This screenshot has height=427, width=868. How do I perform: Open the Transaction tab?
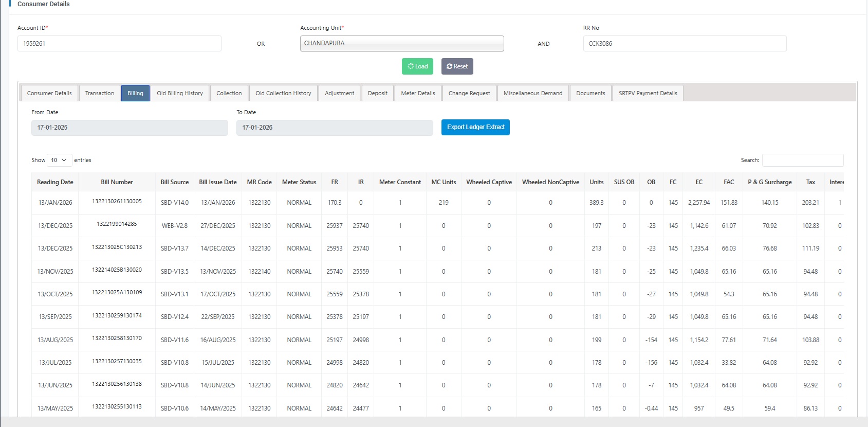point(99,93)
